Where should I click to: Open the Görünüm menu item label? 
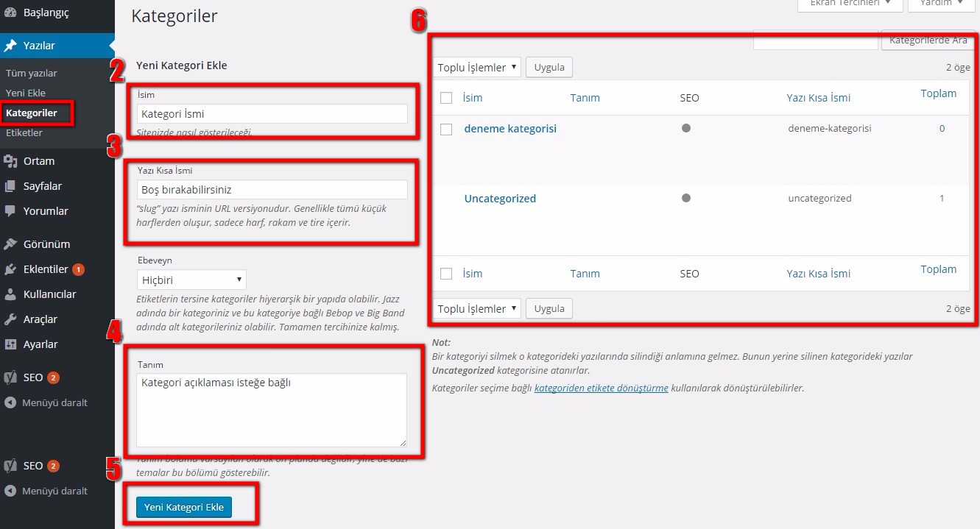46,244
